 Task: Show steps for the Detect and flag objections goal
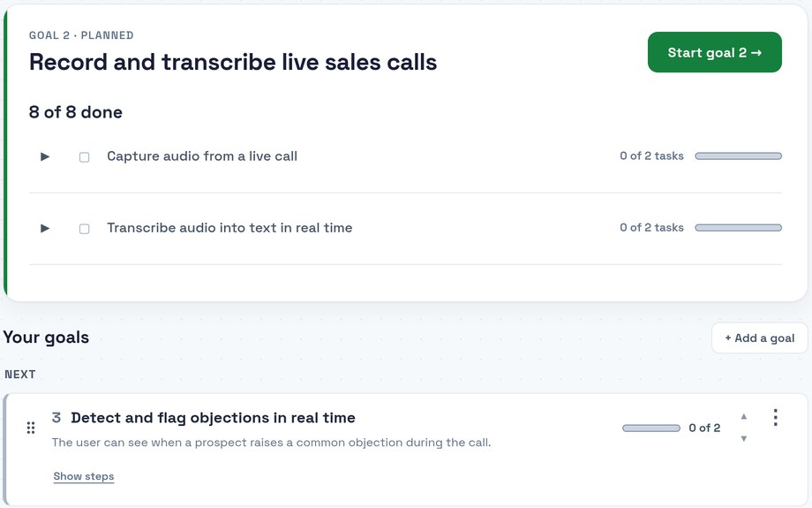point(83,476)
